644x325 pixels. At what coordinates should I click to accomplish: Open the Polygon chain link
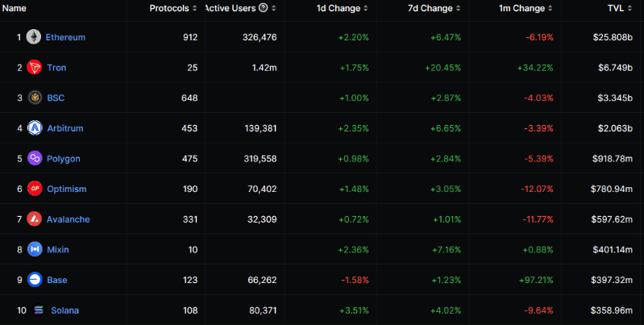coord(64,159)
